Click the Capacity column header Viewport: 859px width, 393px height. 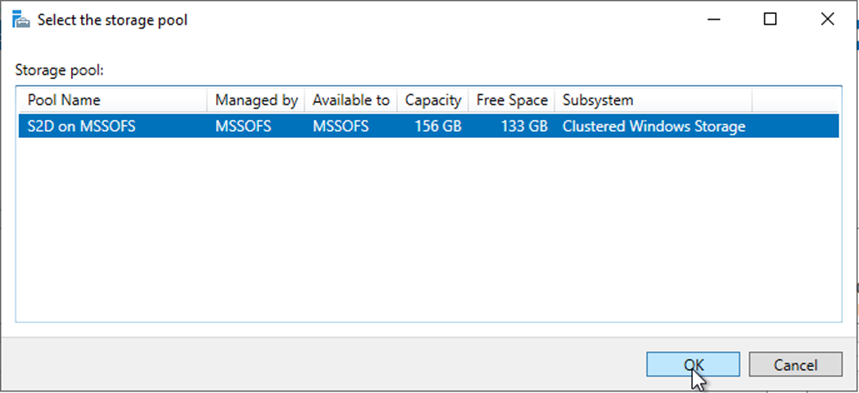coord(433,100)
